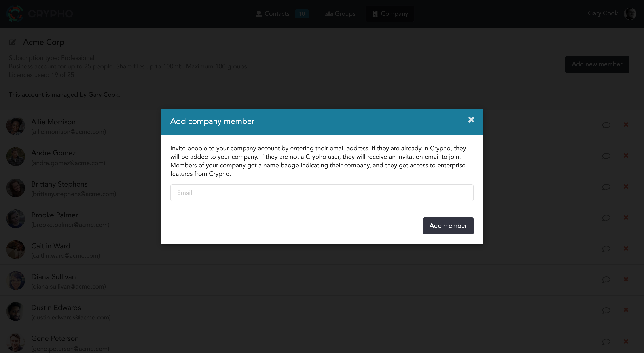Click the close button on modal
The width and height of the screenshot is (644, 353).
(471, 119)
